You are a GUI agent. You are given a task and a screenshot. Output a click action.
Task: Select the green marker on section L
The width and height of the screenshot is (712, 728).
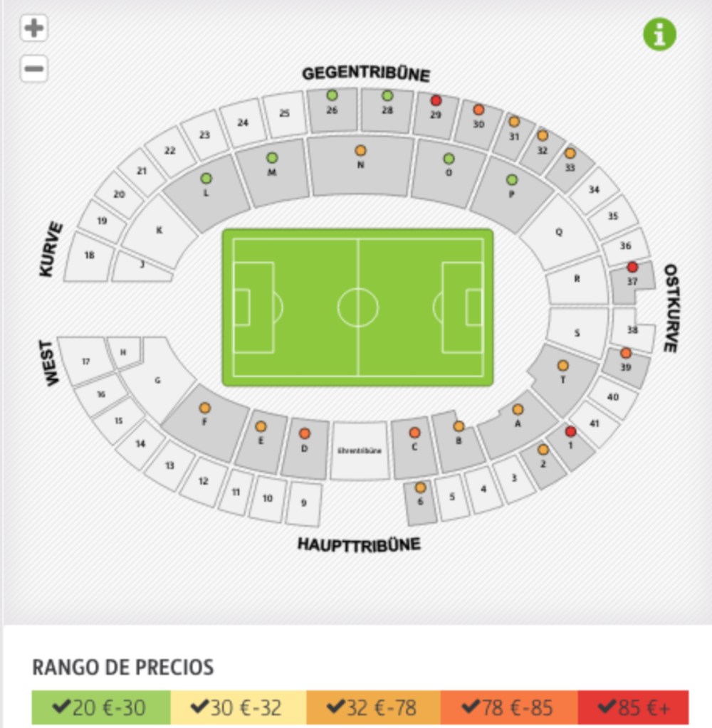click(x=206, y=179)
